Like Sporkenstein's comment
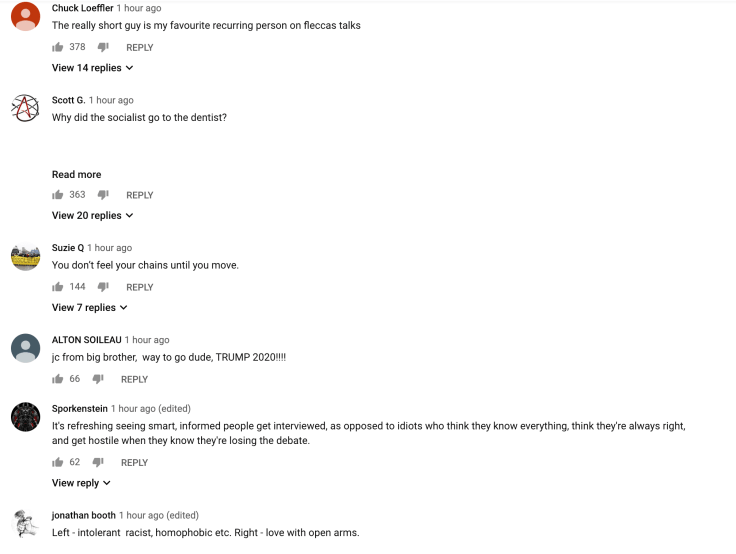The height and width of the screenshot is (554, 736). pyautogui.click(x=58, y=462)
